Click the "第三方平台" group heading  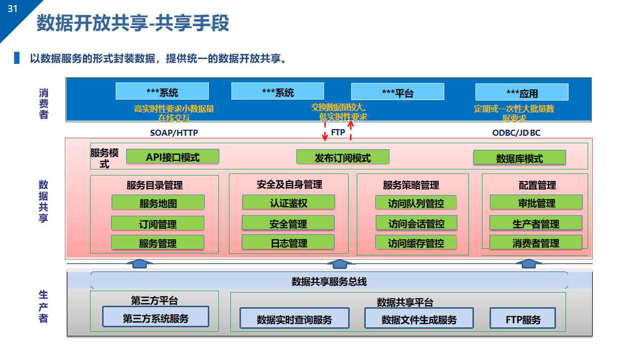[154, 301]
